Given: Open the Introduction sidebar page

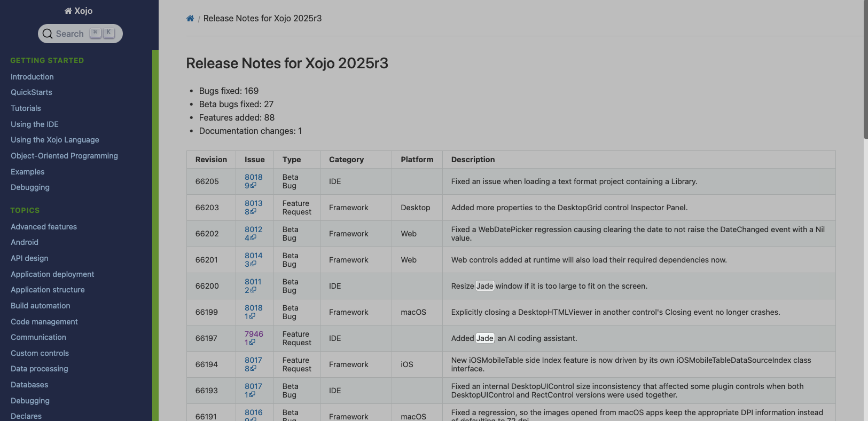Looking at the screenshot, I should click(32, 77).
